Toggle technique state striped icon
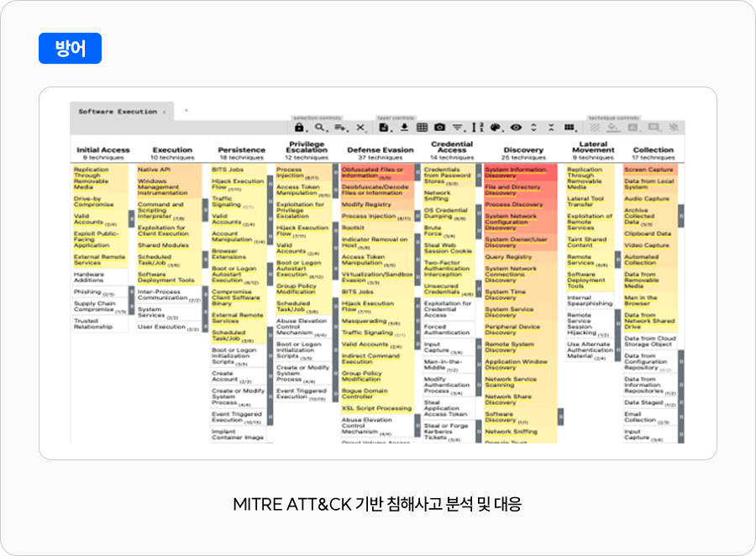The image size is (756, 556). 595,128
